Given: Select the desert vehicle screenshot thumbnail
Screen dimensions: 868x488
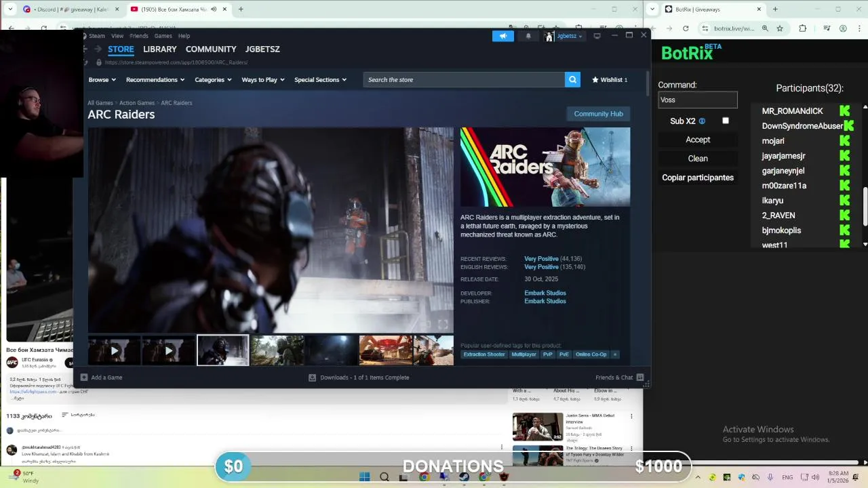Looking at the screenshot, I should (x=386, y=350).
